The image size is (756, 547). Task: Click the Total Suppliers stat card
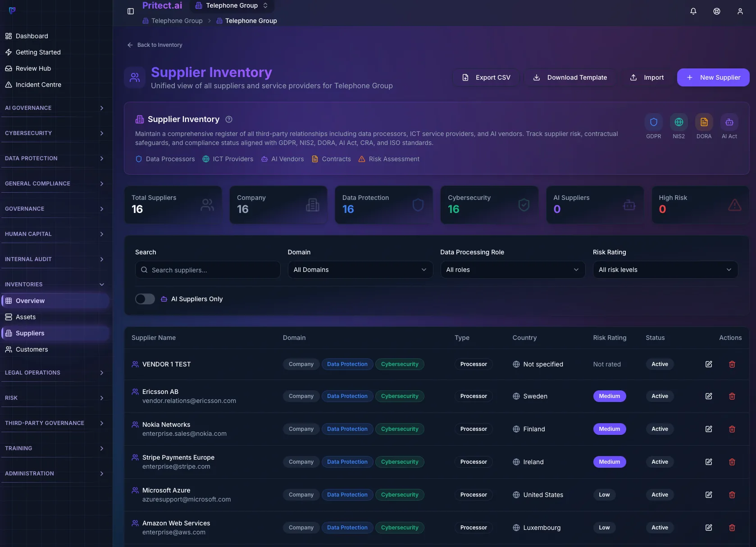pyautogui.click(x=173, y=205)
